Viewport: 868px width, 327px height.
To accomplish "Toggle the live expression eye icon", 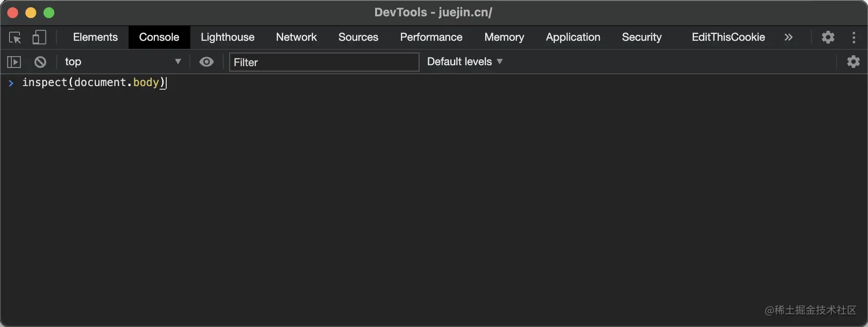I will pyautogui.click(x=207, y=62).
